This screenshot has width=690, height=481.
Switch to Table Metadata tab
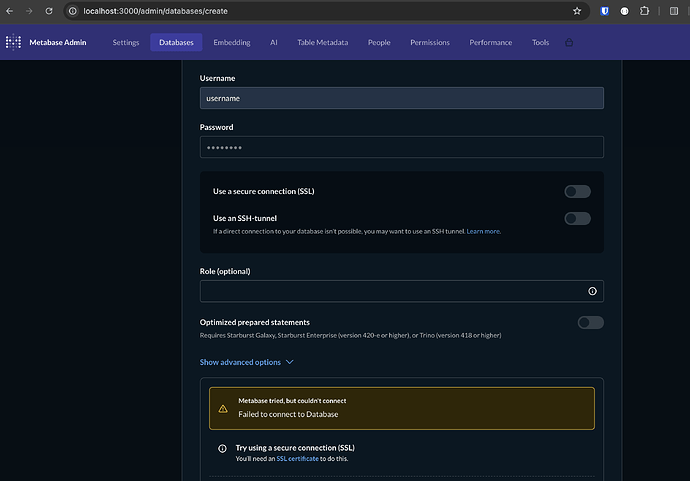[323, 42]
